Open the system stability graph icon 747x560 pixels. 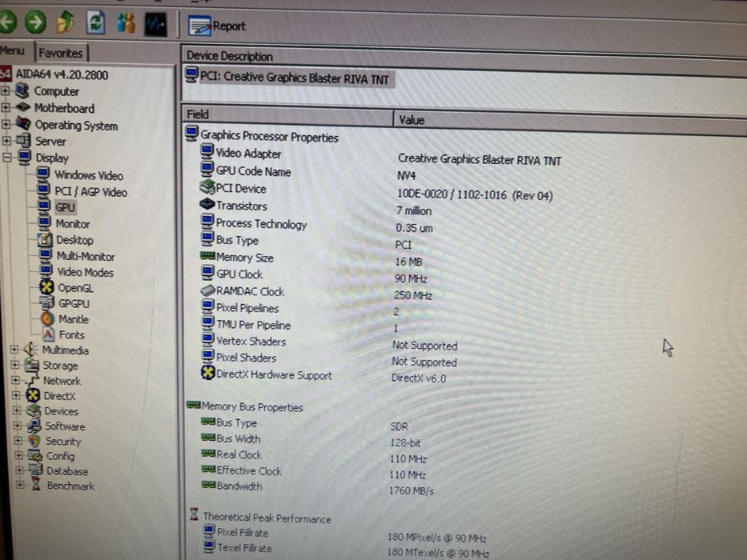coord(156,24)
